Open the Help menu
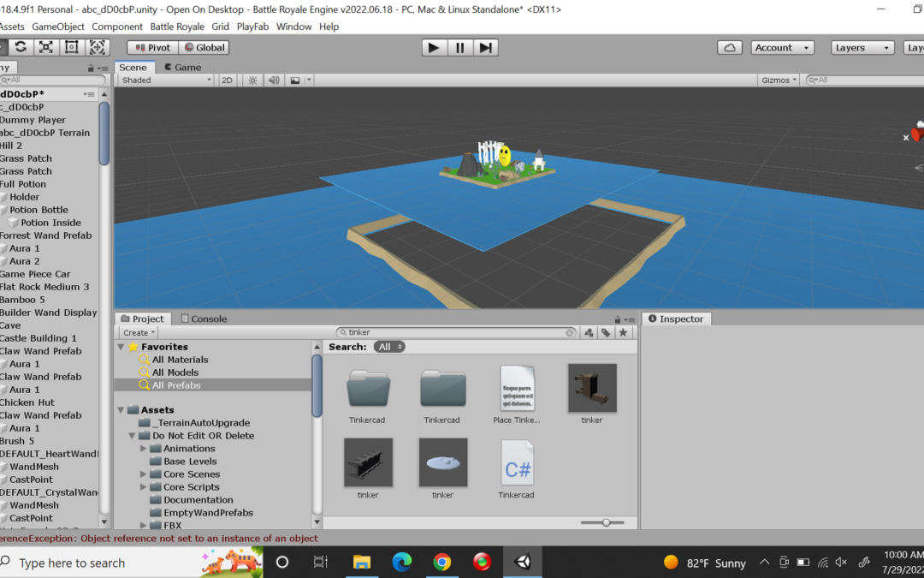The image size is (924, 578). (329, 27)
